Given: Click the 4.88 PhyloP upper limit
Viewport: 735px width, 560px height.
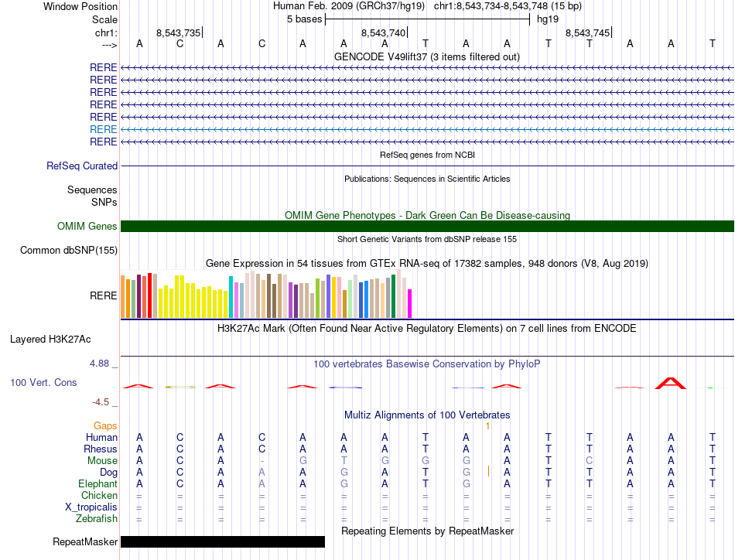Looking at the screenshot, I should (99, 364).
